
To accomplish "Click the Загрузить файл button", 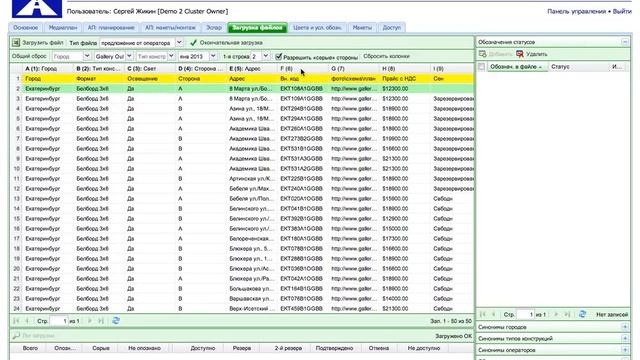I will [x=38, y=42].
